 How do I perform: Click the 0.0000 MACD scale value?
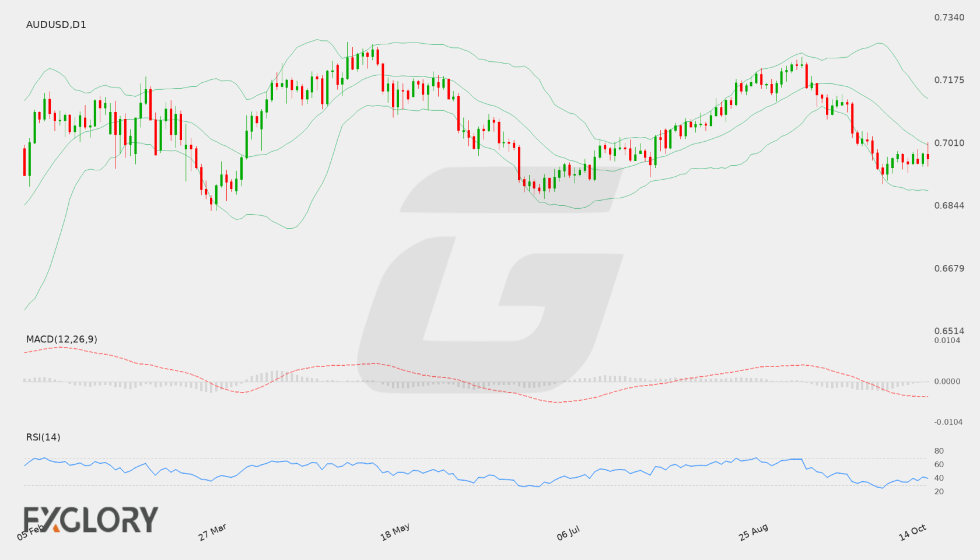(x=947, y=381)
